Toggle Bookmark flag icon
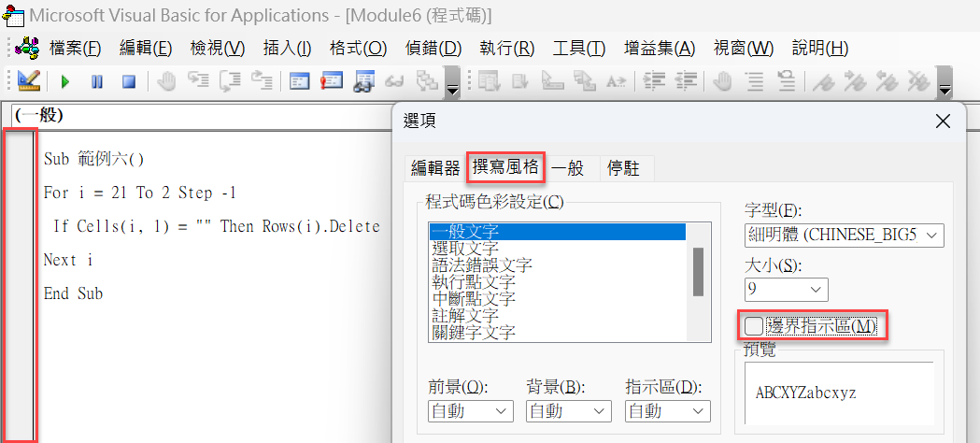This screenshot has height=443, width=980. point(824,81)
